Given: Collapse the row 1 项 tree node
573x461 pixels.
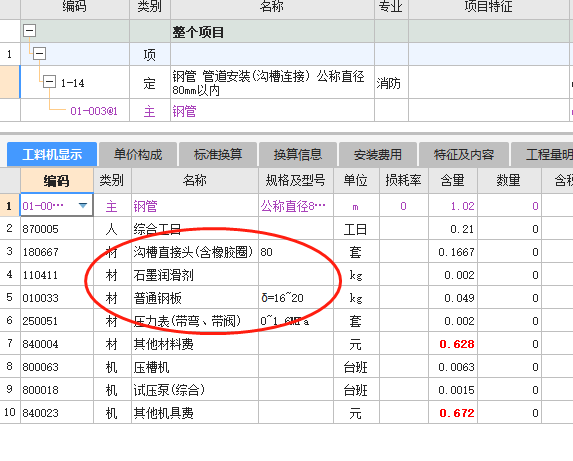Looking at the screenshot, I should click(x=39, y=54).
